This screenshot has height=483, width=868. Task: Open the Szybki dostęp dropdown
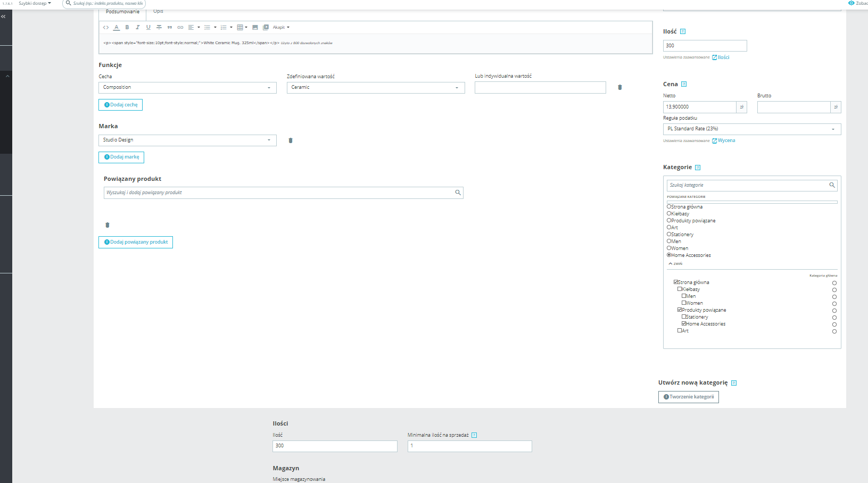click(35, 3)
